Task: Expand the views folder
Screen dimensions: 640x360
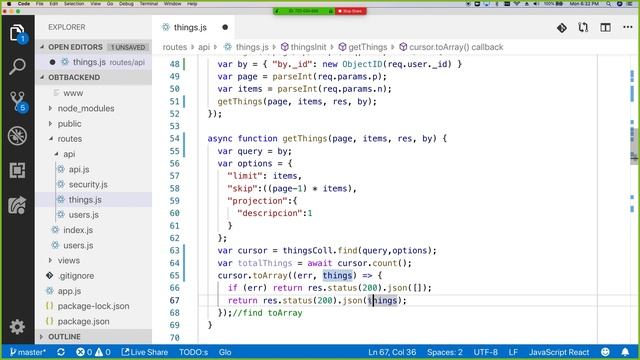Action: point(69,260)
